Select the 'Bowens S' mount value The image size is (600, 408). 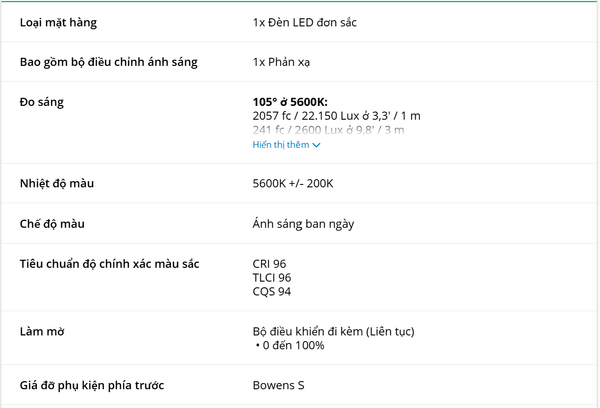(x=279, y=385)
